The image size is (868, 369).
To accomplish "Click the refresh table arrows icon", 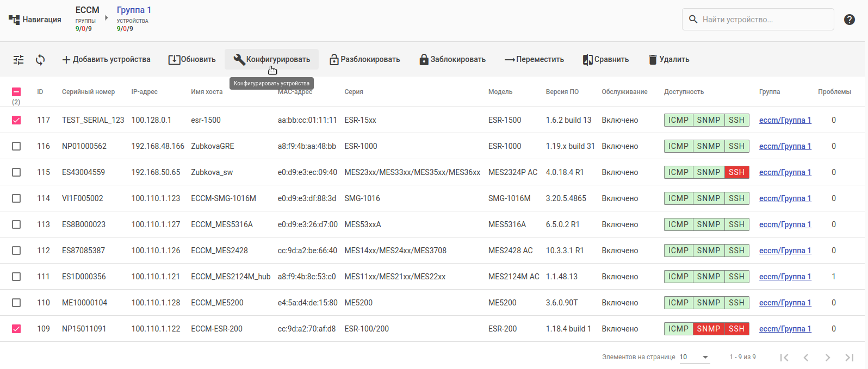I will click(x=40, y=60).
